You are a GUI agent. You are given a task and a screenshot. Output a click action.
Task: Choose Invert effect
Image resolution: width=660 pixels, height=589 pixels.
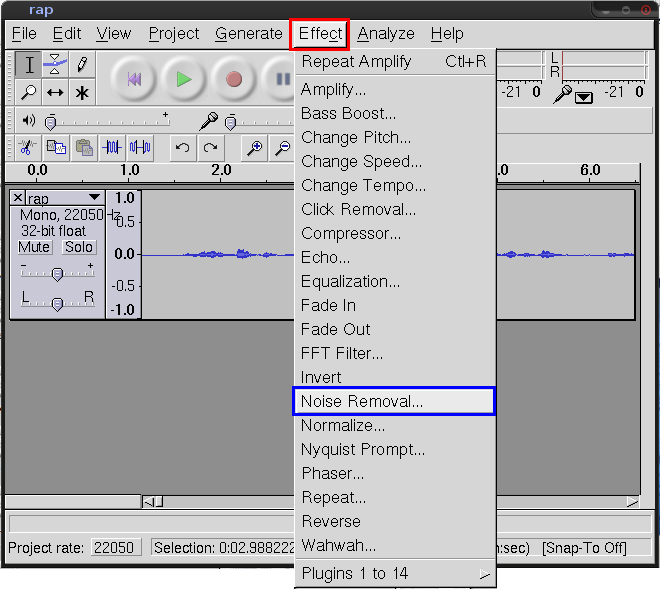[394, 377]
